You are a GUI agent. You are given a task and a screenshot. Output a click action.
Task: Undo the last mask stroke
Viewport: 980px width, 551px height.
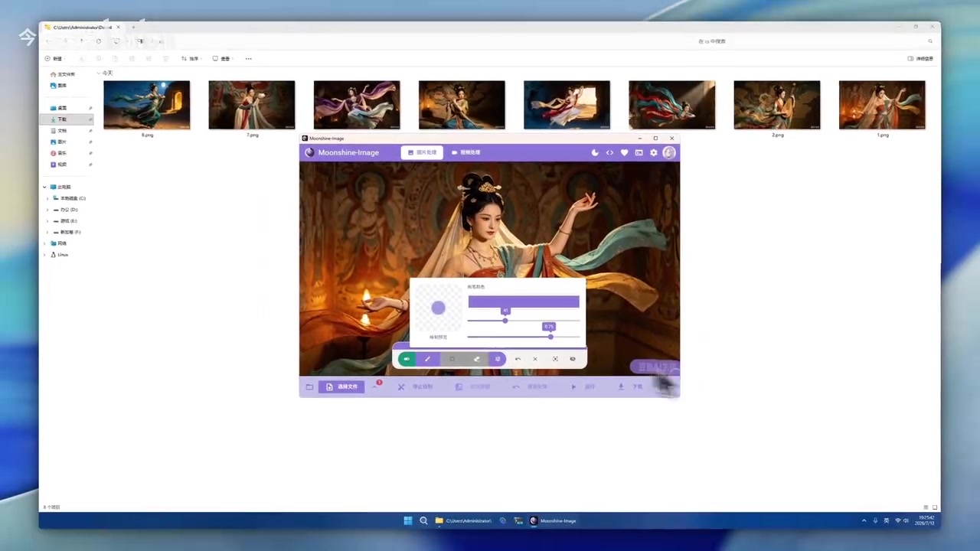tap(518, 359)
